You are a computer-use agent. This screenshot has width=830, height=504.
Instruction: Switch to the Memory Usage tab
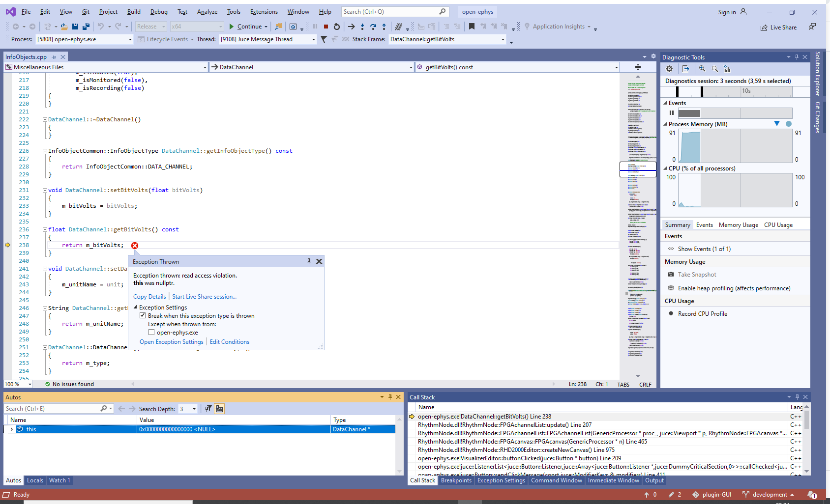(738, 224)
